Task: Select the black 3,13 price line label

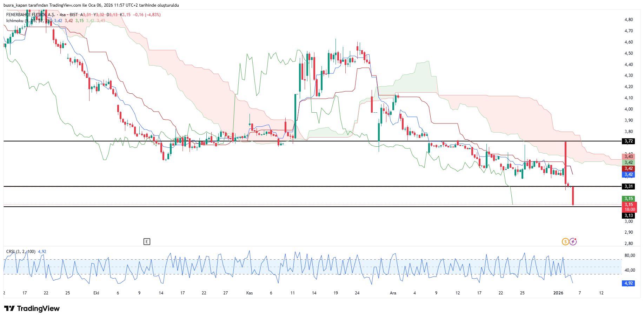Action: pyautogui.click(x=628, y=215)
